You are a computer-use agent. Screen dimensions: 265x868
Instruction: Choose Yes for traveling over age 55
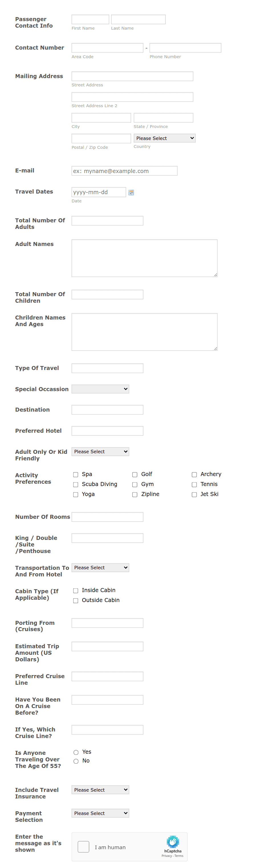[x=76, y=752]
